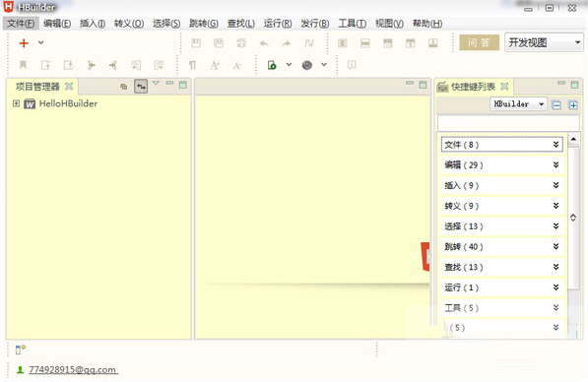
Task: Click the bookmark toolbar icon
Action: (23, 65)
